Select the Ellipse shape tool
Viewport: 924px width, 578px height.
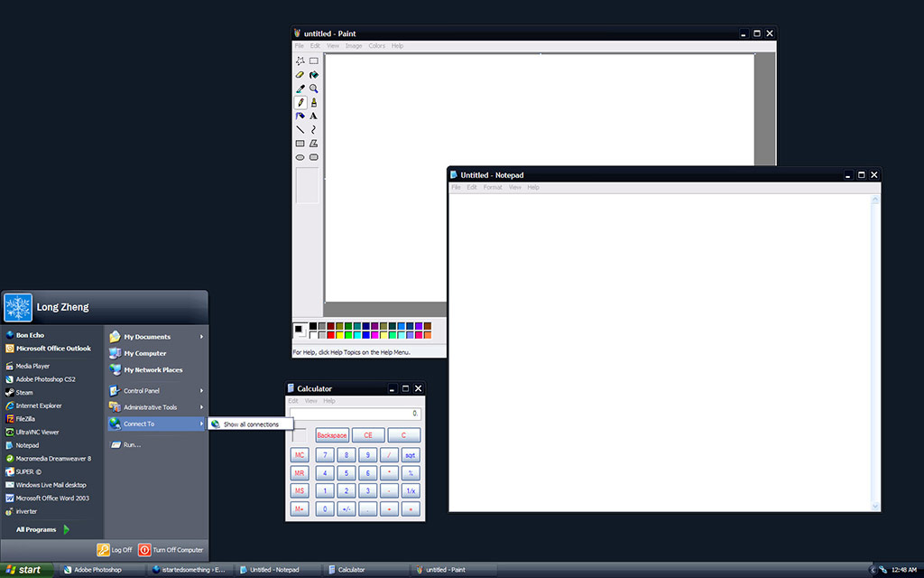[300, 156]
